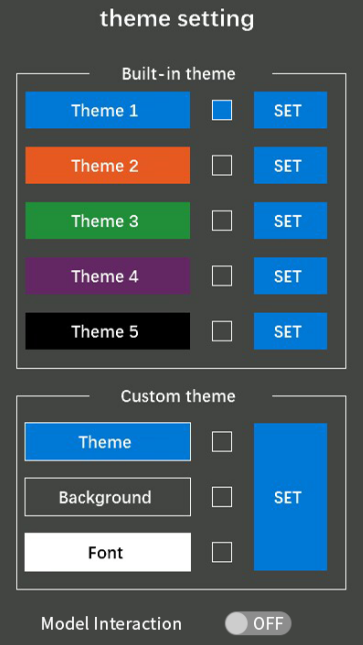Viewport: 363px width, 645px height.
Task: Click the white Font color box
Action: [x=107, y=552]
